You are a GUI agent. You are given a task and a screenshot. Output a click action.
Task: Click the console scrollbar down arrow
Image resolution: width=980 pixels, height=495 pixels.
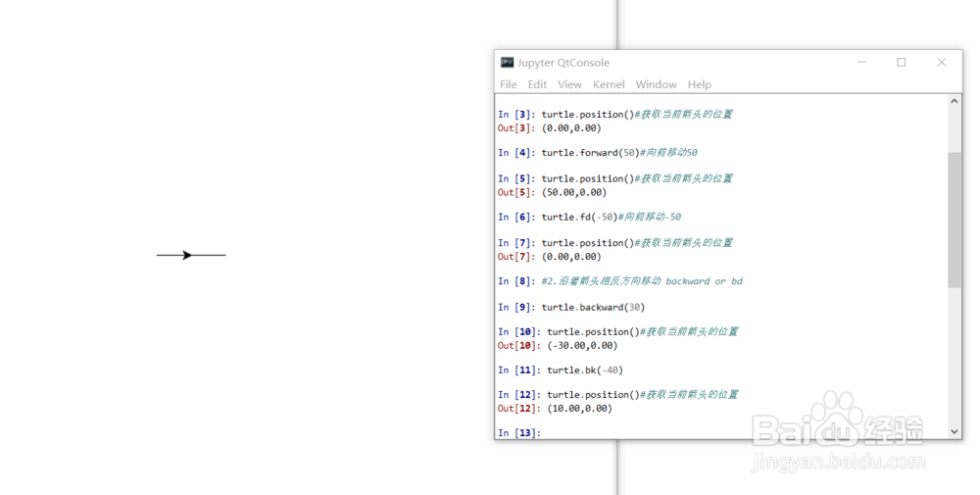click(955, 431)
